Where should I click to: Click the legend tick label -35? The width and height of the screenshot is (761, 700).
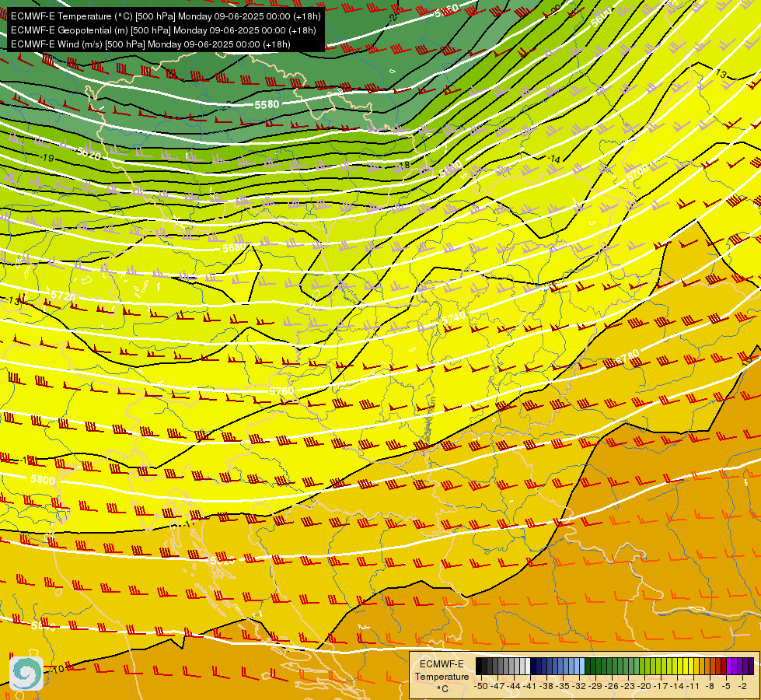tap(563, 686)
